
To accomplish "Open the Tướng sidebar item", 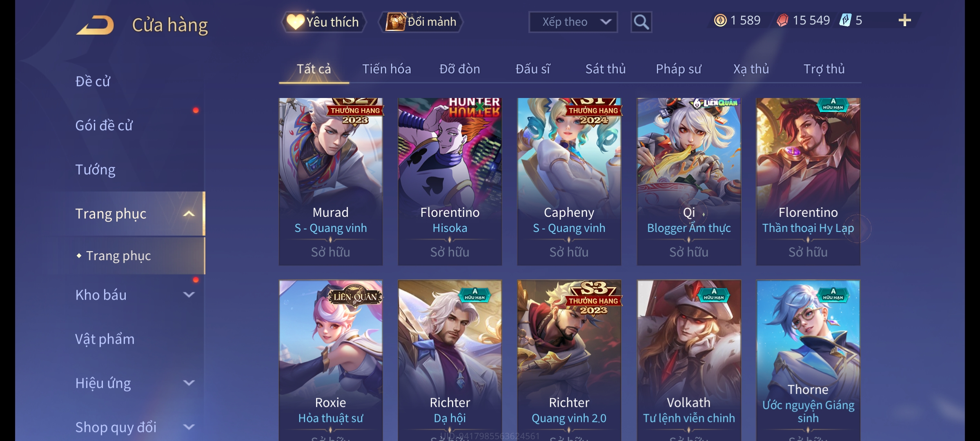I will (95, 169).
